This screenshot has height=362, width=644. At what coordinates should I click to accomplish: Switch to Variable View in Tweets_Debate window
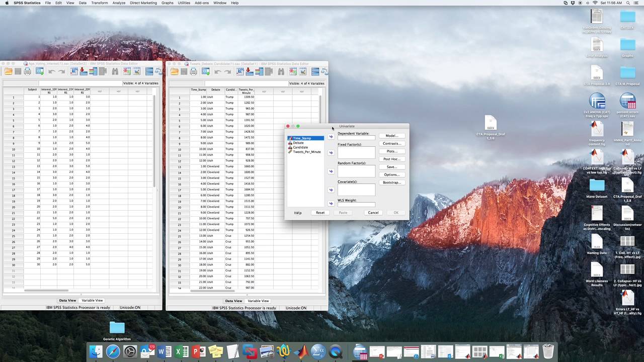[258, 301]
